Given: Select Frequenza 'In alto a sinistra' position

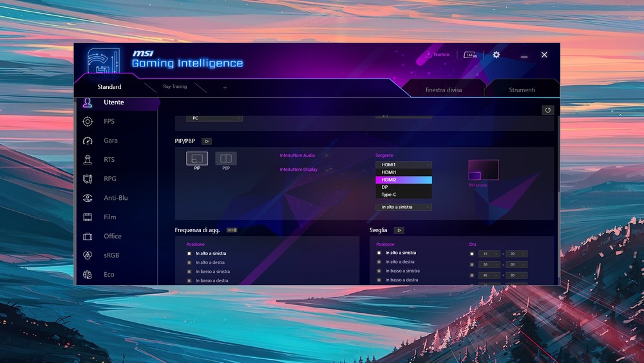Looking at the screenshot, I should (207, 253).
